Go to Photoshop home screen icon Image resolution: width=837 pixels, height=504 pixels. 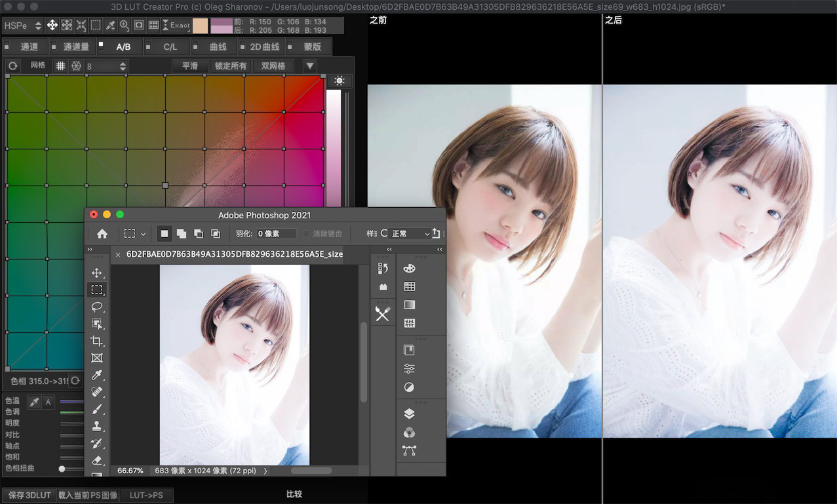point(102,233)
